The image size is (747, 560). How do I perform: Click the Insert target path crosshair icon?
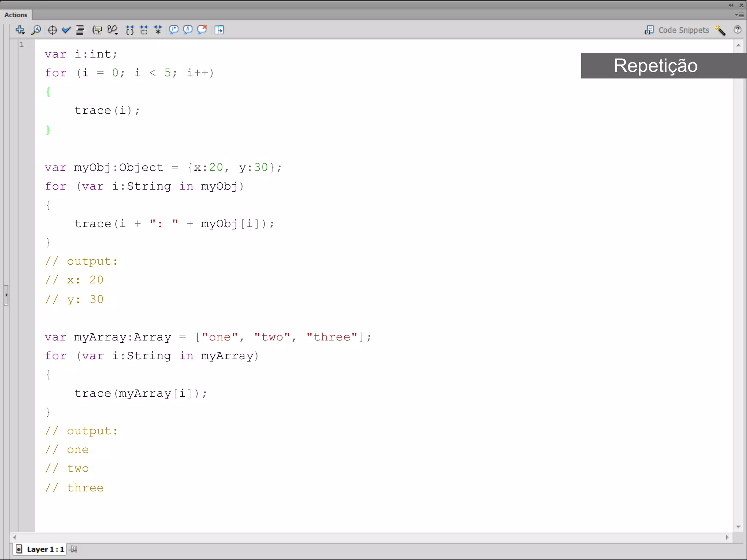[52, 30]
